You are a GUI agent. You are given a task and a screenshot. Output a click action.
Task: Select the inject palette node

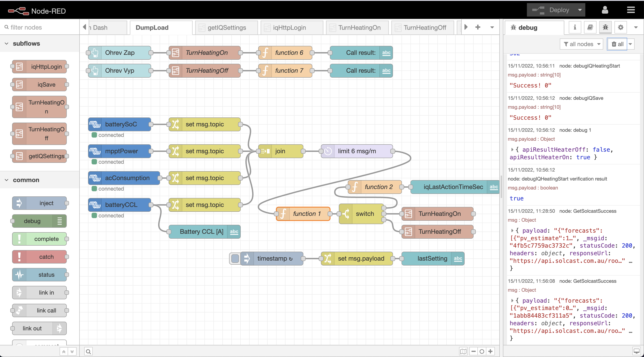click(39, 203)
